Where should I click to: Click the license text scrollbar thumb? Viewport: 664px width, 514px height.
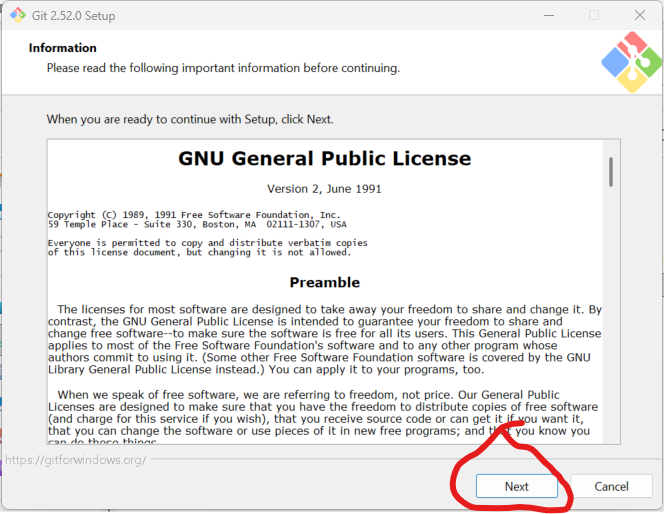point(611,171)
